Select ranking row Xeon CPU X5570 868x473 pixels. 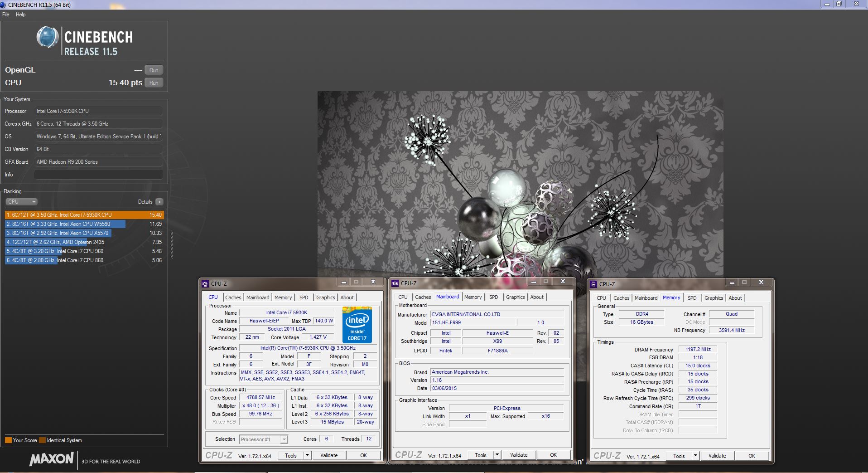(84, 233)
